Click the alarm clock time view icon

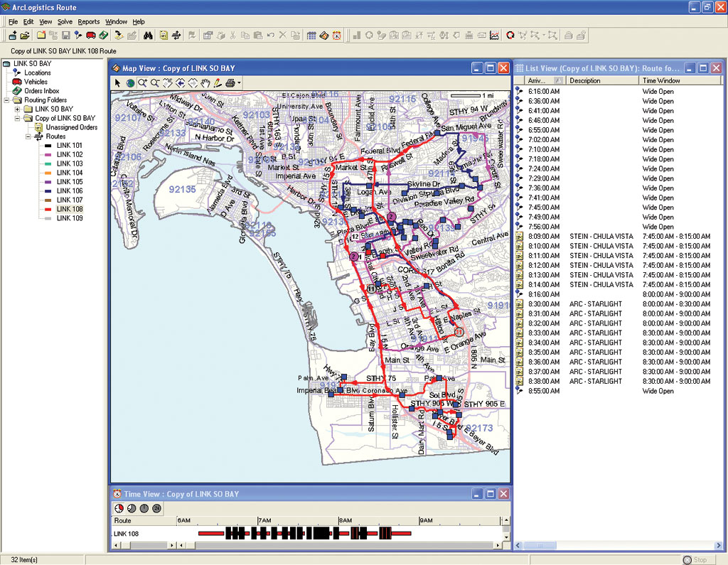pyautogui.click(x=336, y=35)
